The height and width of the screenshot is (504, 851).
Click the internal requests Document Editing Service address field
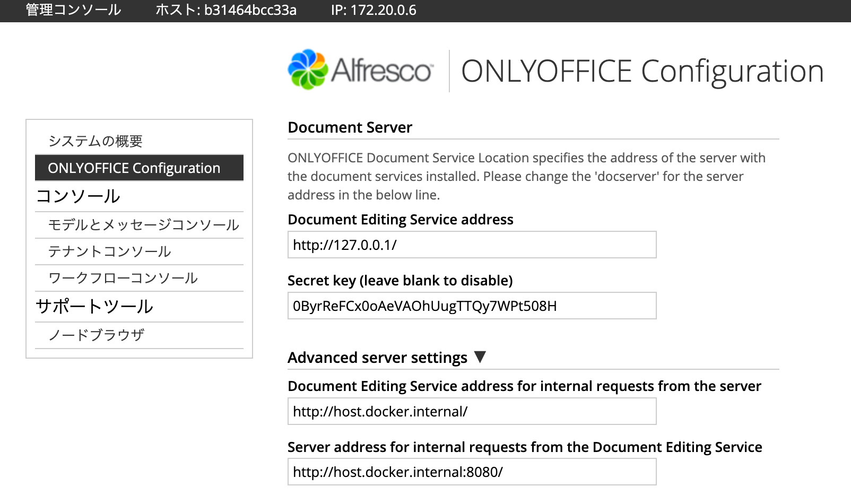click(x=471, y=411)
